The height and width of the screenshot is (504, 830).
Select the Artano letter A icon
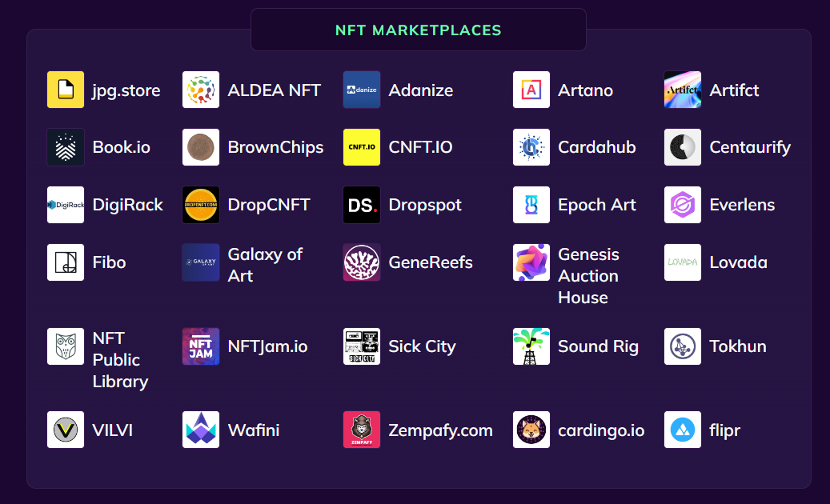[x=531, y=90]
